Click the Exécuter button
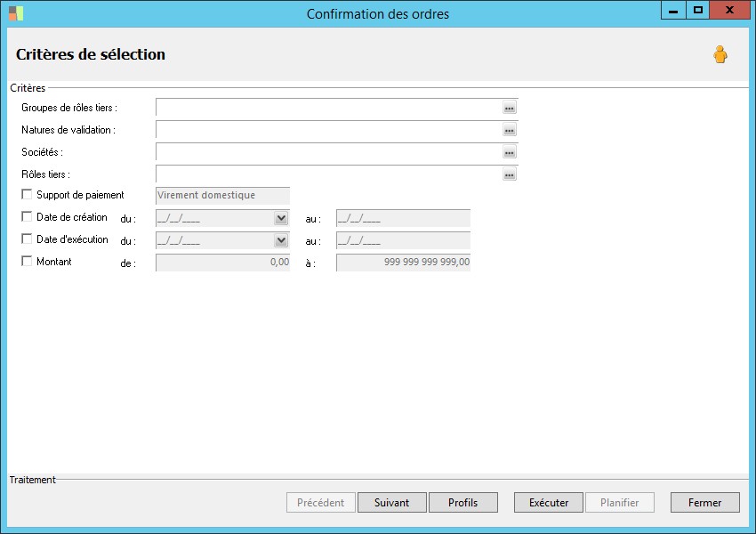This screenshot has height=534, width=756. click(549, 503)
